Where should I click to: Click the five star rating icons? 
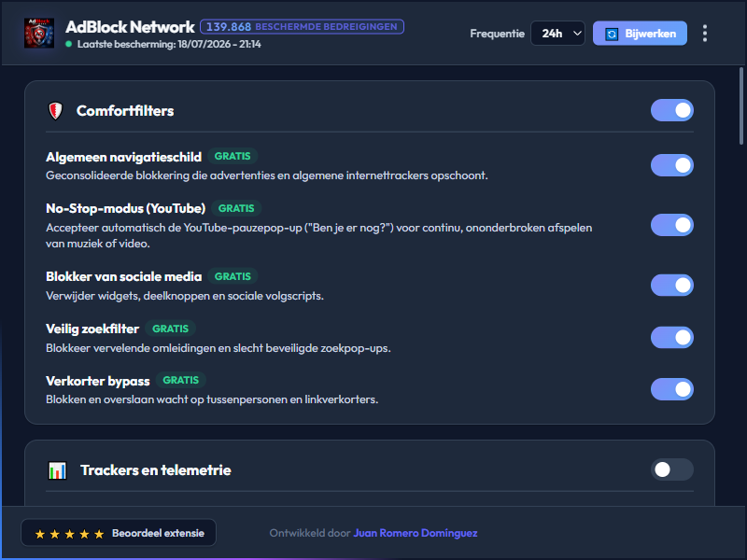click(x=69, y=534)
